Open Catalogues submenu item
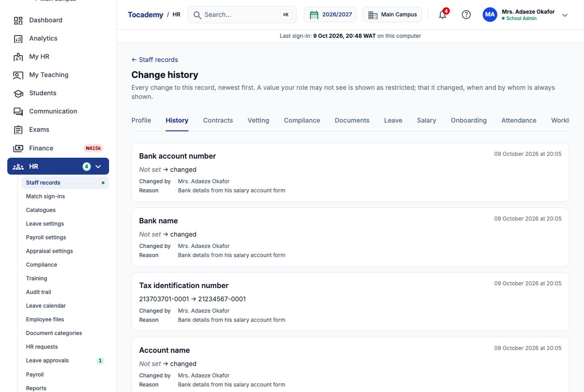Screen dimensions: 584x392 tap(65, 210)
